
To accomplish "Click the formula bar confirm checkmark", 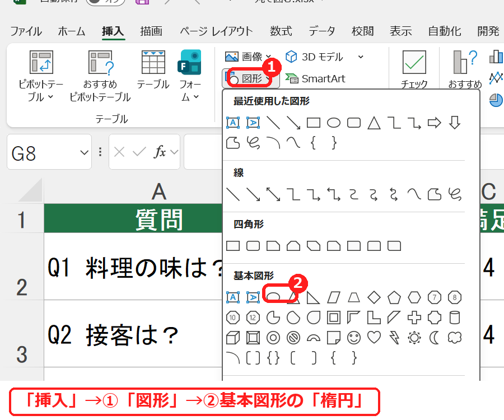I will click(139, 152).
